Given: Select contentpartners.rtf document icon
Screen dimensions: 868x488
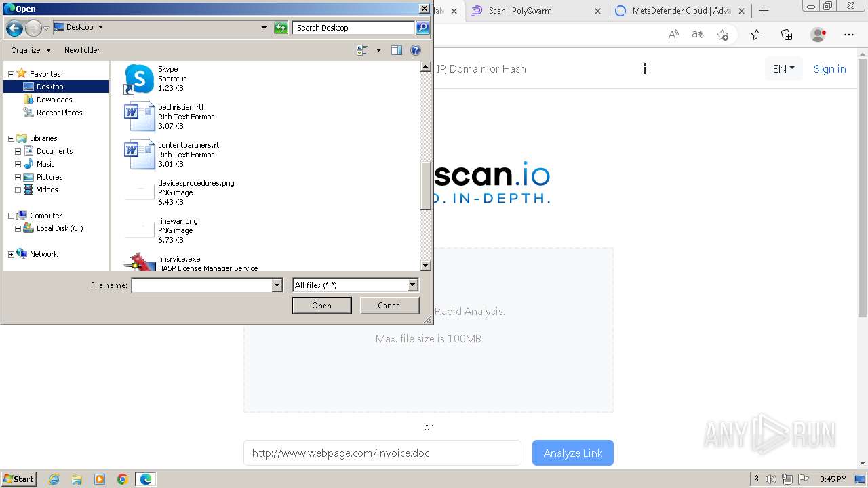Looking at the screenshot, I should (x=140, y=155).
